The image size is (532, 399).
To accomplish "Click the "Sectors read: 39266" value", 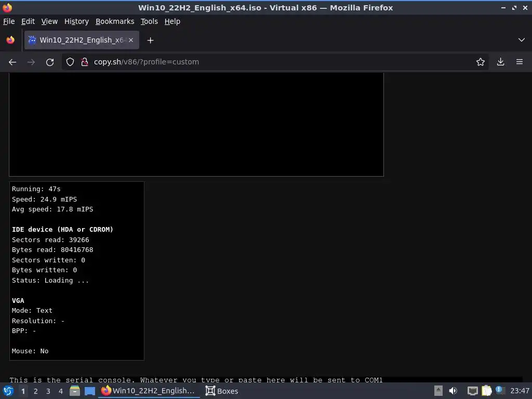I will click(50, 240).
